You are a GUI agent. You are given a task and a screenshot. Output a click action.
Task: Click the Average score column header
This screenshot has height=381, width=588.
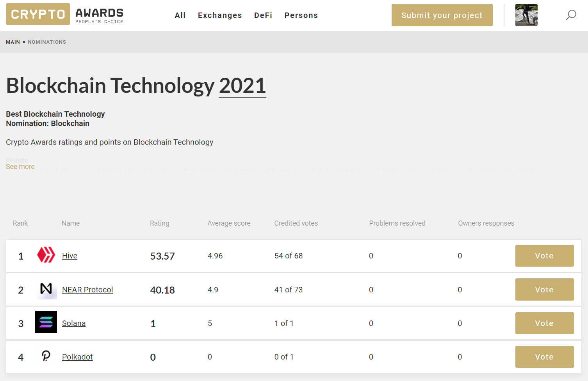(x=229, y=223)
